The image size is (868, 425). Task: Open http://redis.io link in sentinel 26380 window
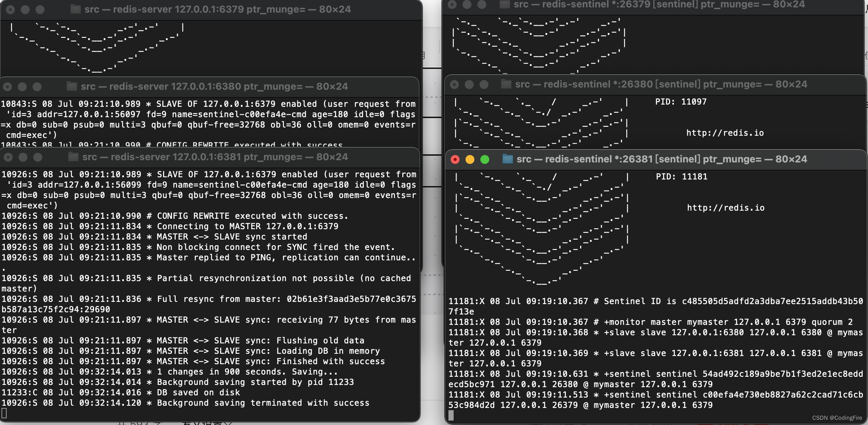click(x=725, y=133)
